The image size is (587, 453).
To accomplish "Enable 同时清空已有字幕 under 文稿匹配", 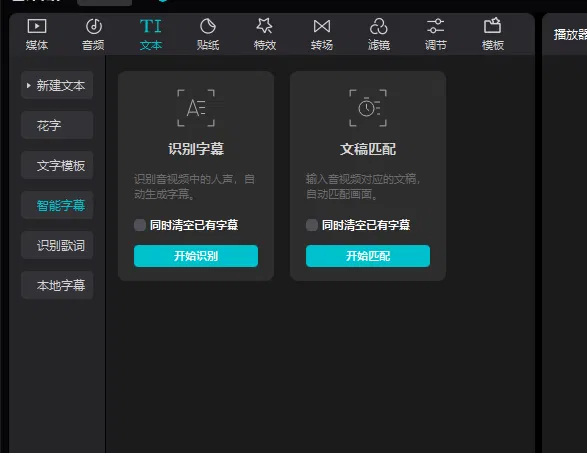I will pyautogui.click(x=311, y=225).
